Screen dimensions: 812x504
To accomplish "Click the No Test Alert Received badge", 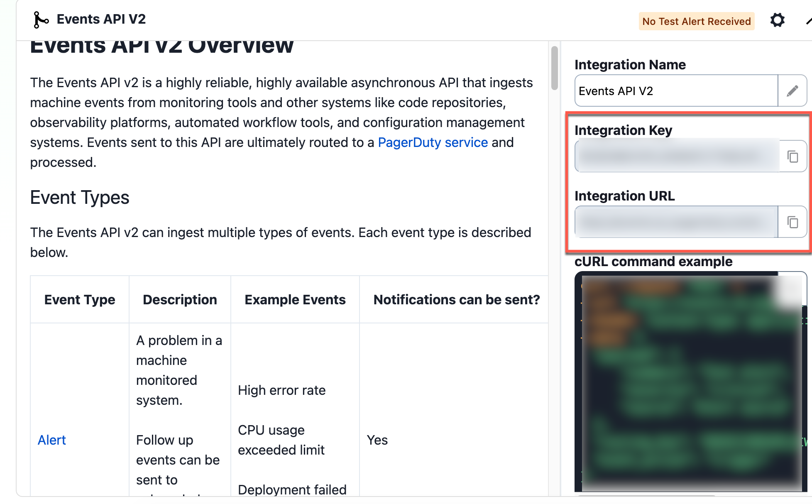I will click(696, 21).
